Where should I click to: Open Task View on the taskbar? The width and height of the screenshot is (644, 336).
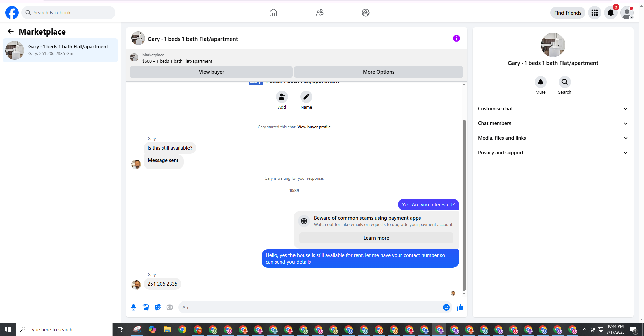(121, 329)
